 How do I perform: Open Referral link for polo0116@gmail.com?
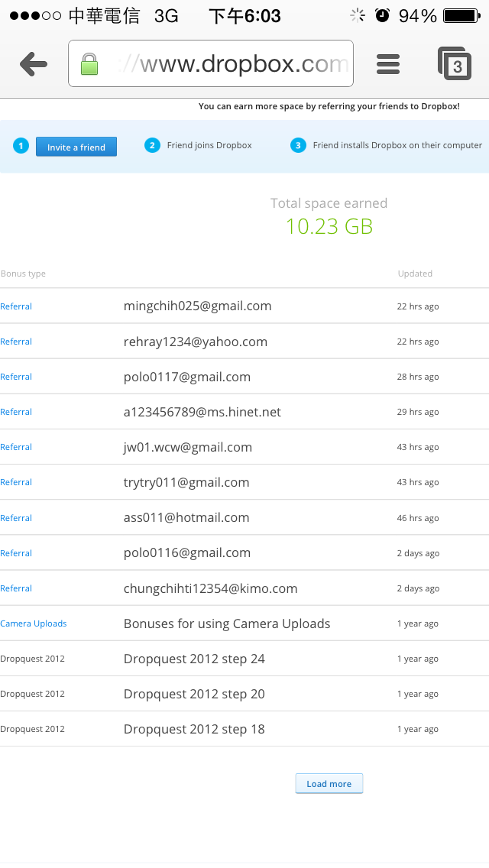tap(16, 553)
